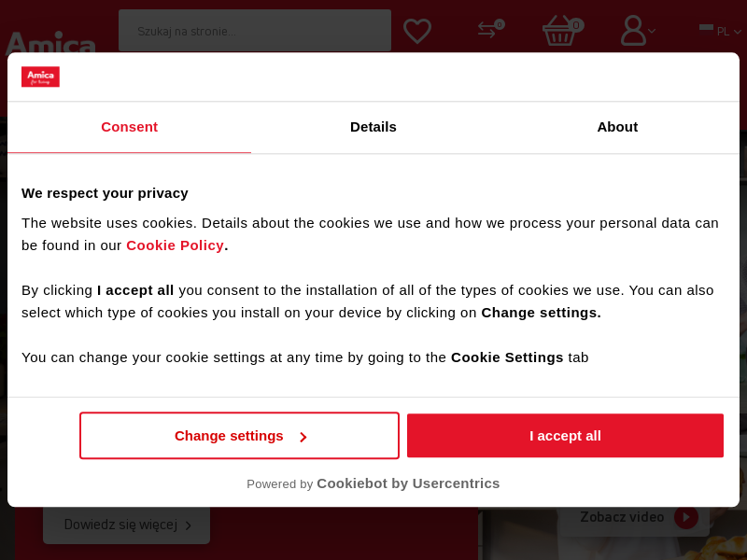Click the Zobacz video button
Viewport: 747px width, 560px height.
click(x=635, y=517)
